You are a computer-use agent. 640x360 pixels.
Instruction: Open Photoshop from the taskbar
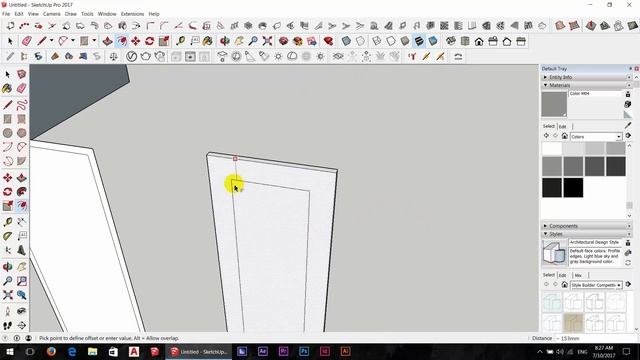tap(304, 351)
